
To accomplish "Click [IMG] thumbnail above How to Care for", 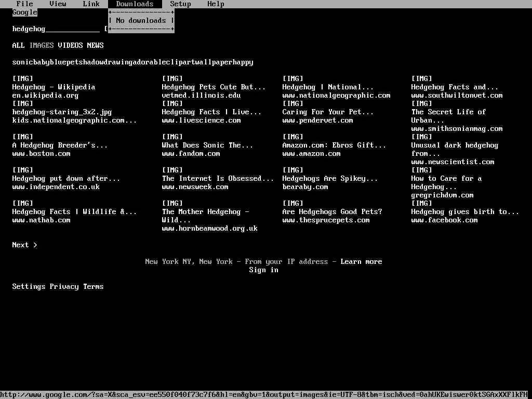I will click(422, 170).
